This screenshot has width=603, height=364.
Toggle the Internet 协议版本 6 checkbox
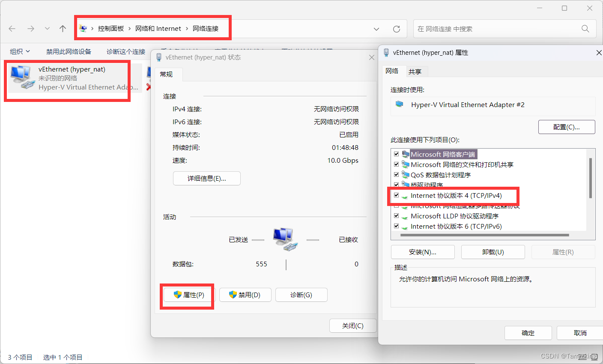[397, 226]
